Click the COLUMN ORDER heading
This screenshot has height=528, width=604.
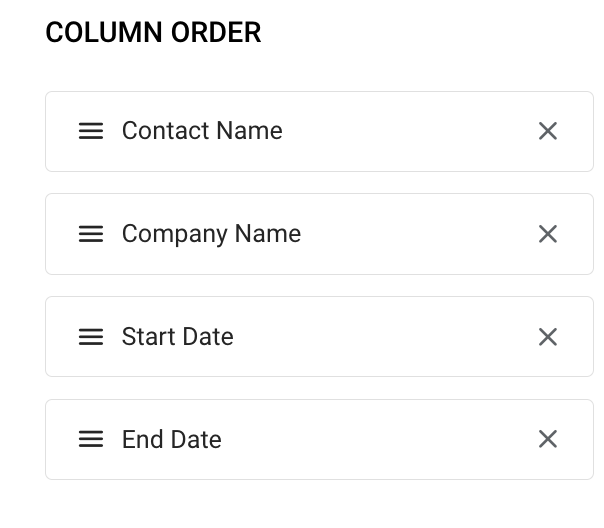pyautogui.click(x=153, y=33)
